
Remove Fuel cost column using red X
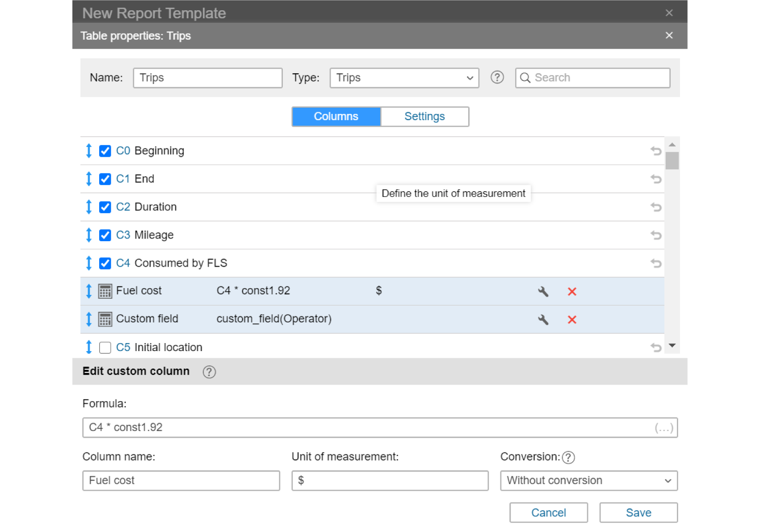coord(571,292)
